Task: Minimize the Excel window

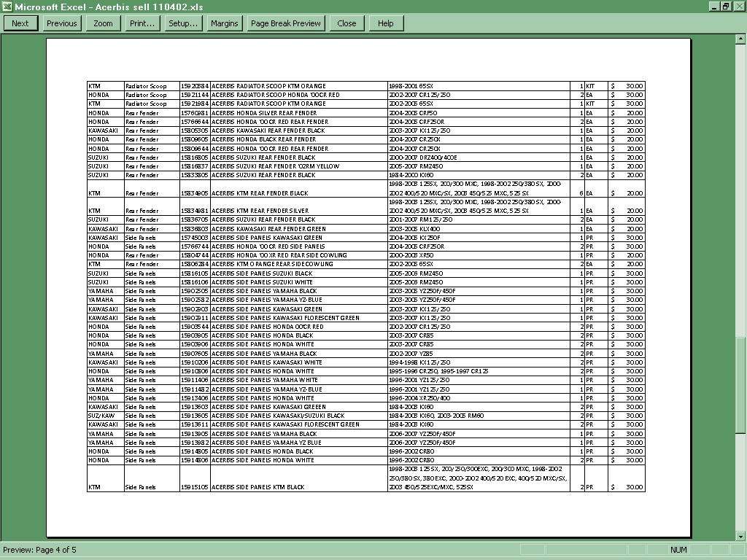Action: (715, 6)
